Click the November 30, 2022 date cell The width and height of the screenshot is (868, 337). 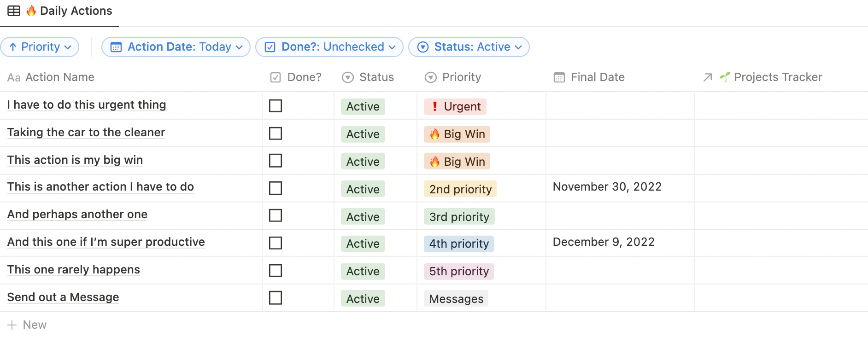point(620,188)
